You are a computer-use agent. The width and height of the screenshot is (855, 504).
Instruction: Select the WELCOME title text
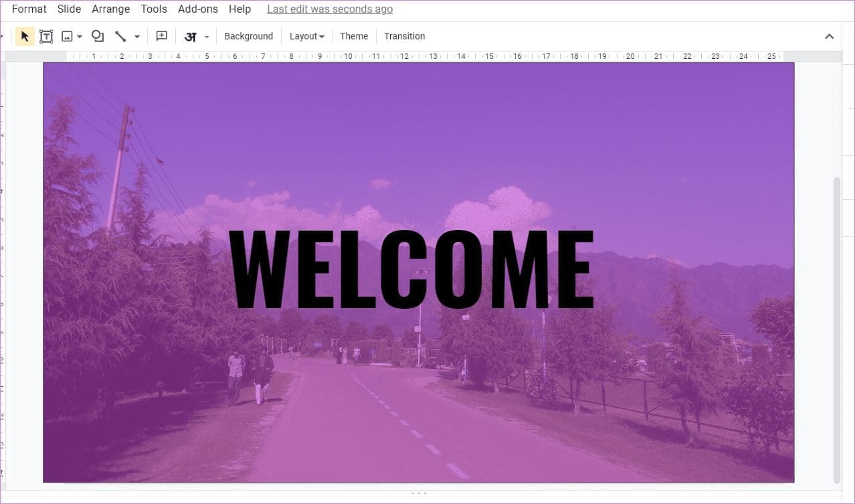[x=411, y=269]
